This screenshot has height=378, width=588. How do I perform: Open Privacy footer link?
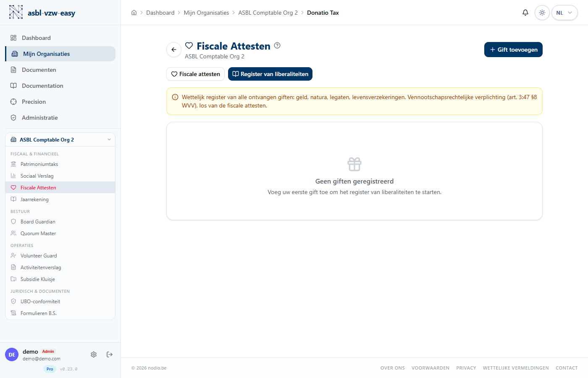[466, 368]
